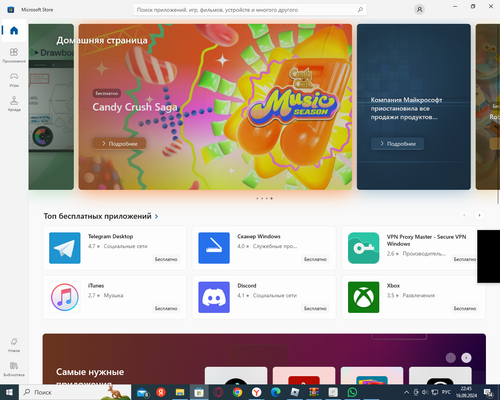Screen dimensions: 500x400
Task: Open Xbox app icon
Action: tap(363, 297)
